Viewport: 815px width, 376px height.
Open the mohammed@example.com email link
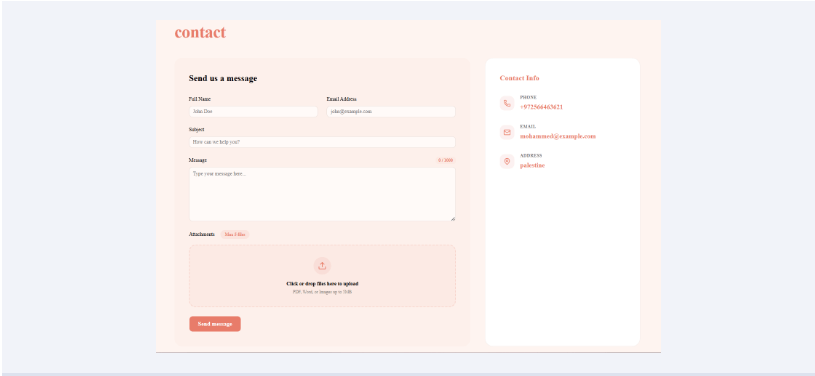click(558, 136)
